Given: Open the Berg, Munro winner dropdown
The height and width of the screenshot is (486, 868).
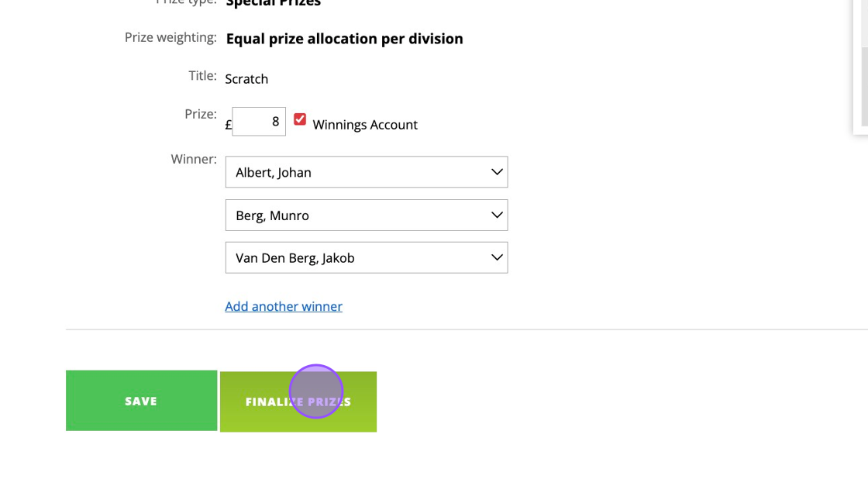Looking at the screenshot, I should click(x=367, y=215).
